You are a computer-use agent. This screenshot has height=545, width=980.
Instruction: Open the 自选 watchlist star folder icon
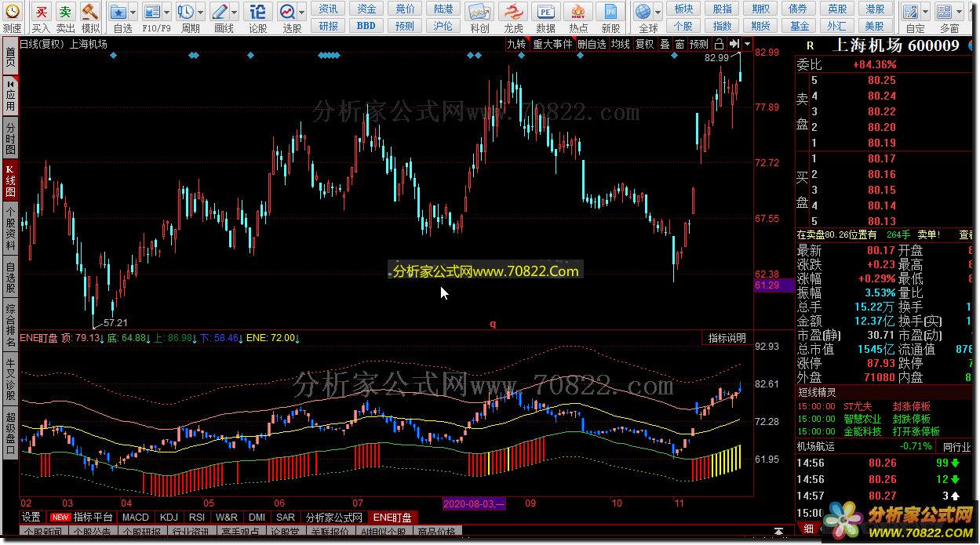(x=118, y=12)
